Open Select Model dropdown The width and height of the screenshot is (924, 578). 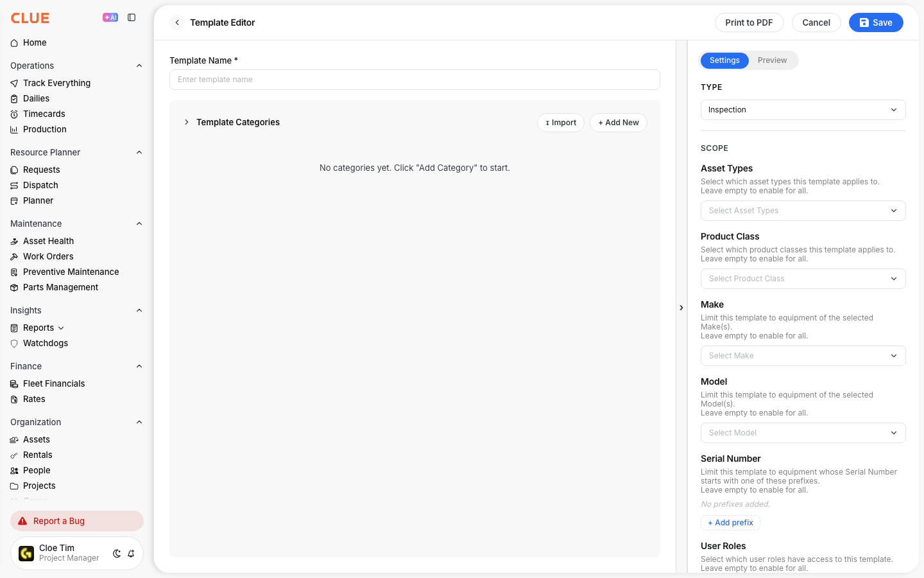coord(803,433)
